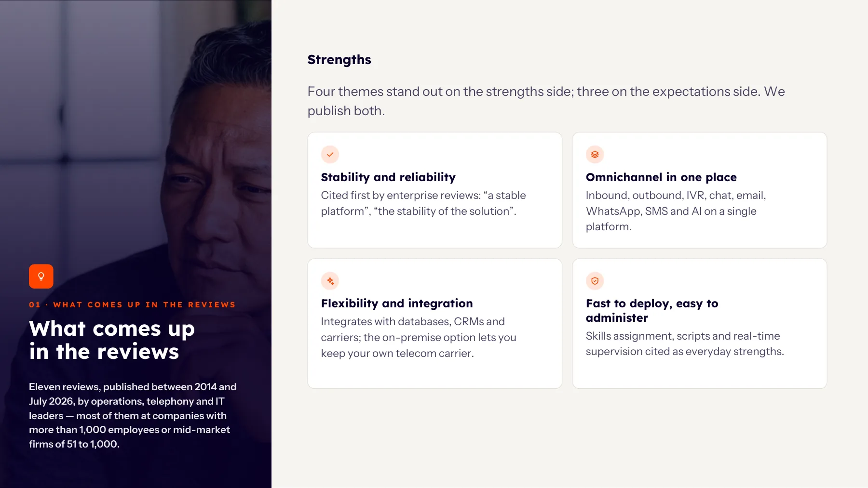868x488 pixels.
Task: Click the Cited first by enterprise reviews text
Action: (x=423, y=203)
